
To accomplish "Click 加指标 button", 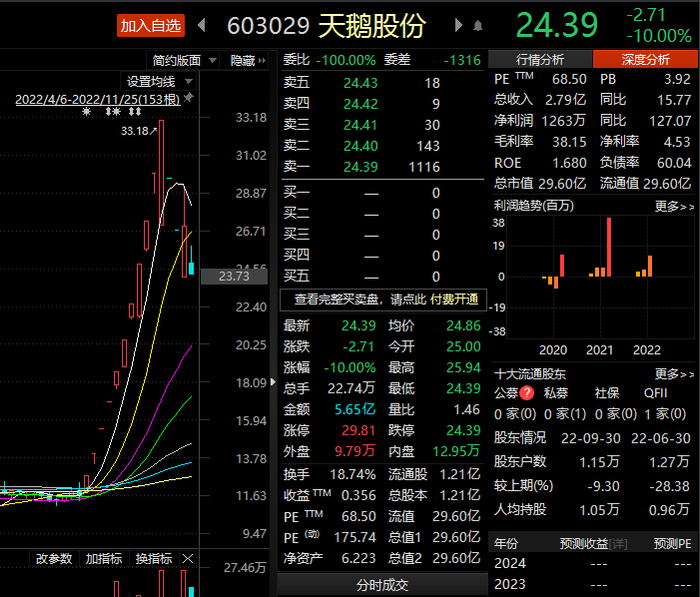I will 104,559.
